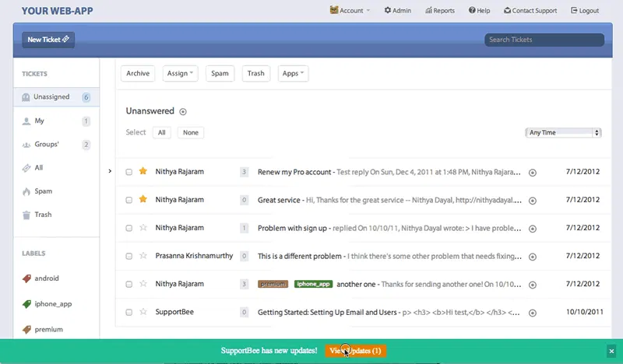Create a ticket with New Ticket button
Image resolution: width=623 pixels, height=364 pixels.
click(48, 40)
